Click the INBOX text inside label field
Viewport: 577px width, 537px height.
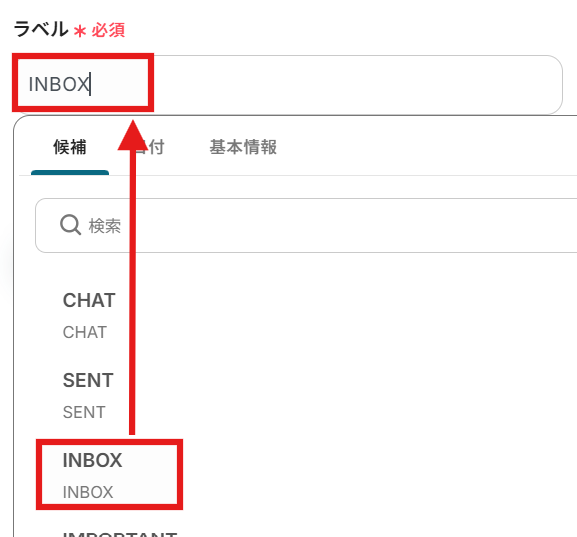[59, 84]
